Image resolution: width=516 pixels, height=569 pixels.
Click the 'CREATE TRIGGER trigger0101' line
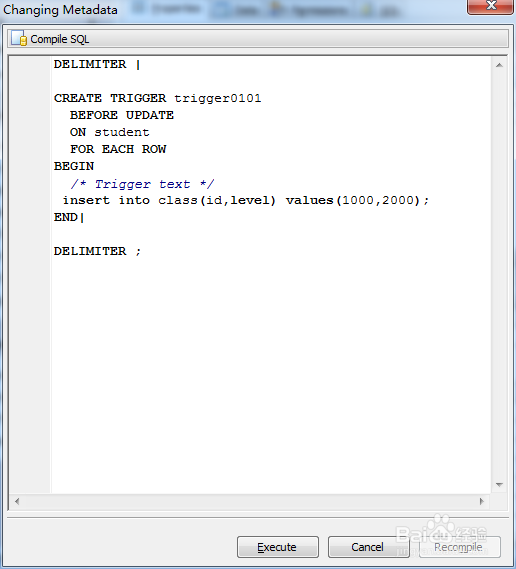pyautogui.click(x=157, y=98)
